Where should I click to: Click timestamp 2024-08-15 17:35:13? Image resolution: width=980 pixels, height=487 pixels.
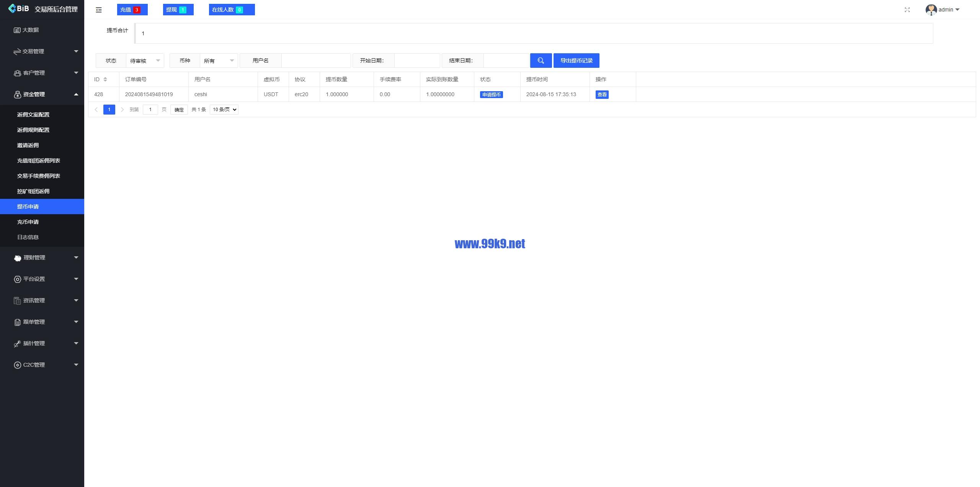(x=551, y=94)
